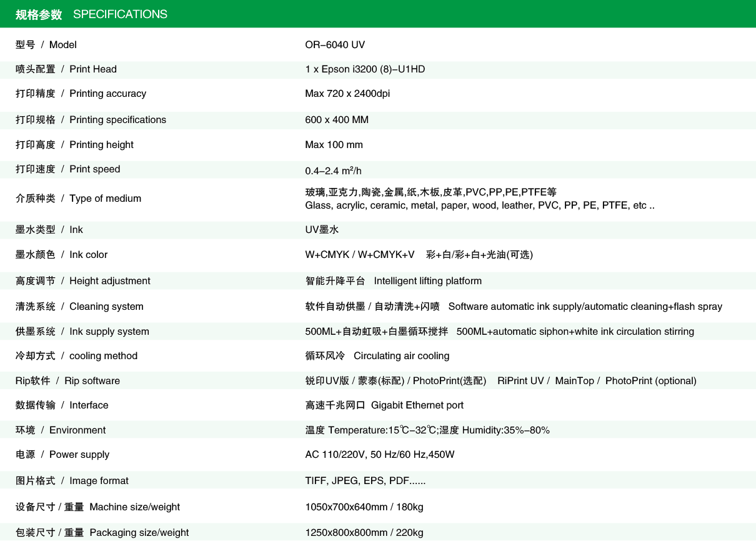Select the Ink supply system label
756x544 pixels.
click(x=82, y=332)
